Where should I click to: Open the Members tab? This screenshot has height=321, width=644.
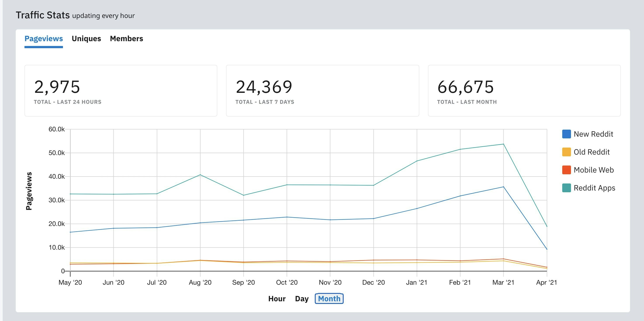[126, 39]
